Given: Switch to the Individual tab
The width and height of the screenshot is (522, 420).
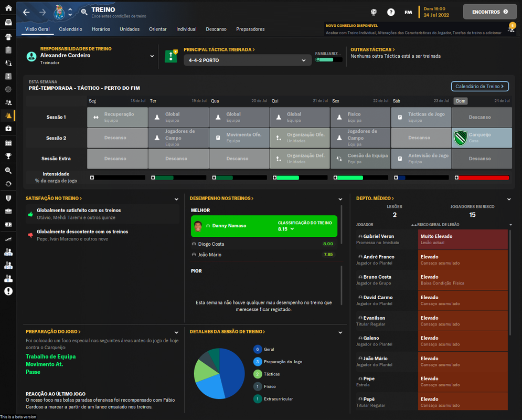Looking at the screenshot, I should click(186, 29).
